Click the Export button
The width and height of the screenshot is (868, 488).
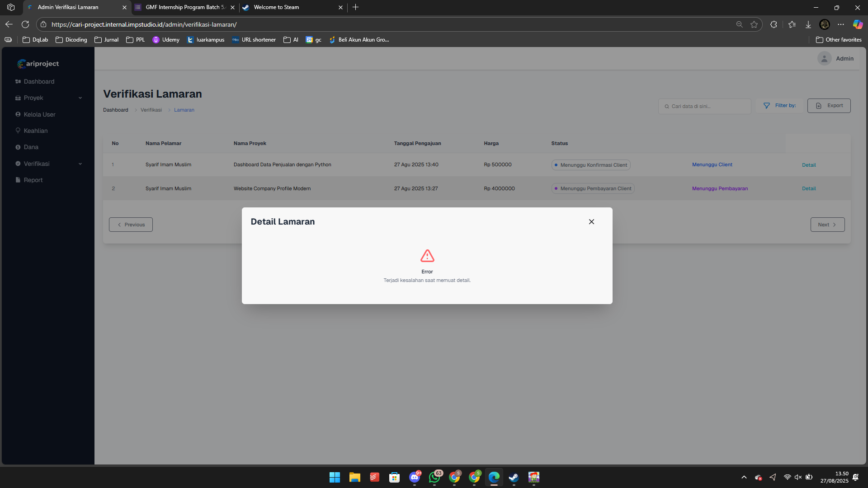pyautogui.click(x=829, y=105)
